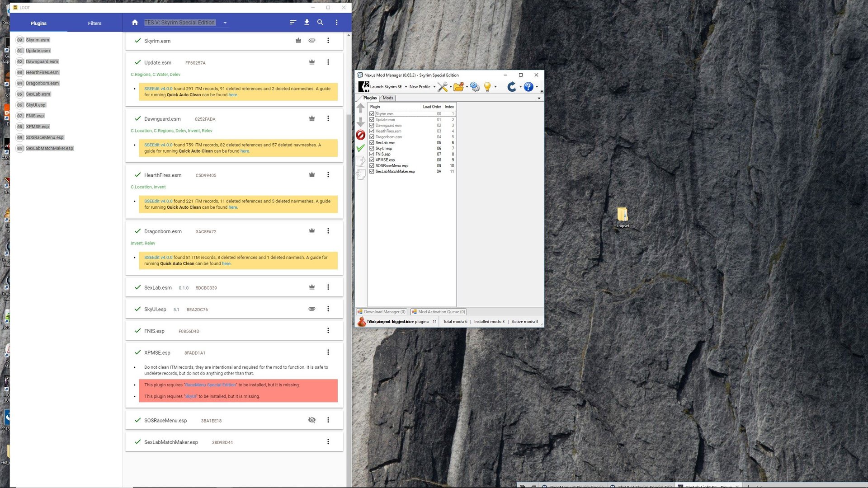868x488 pixels.
Task: Click the Launch Skyrim SE button
Action: coord(380,87)
